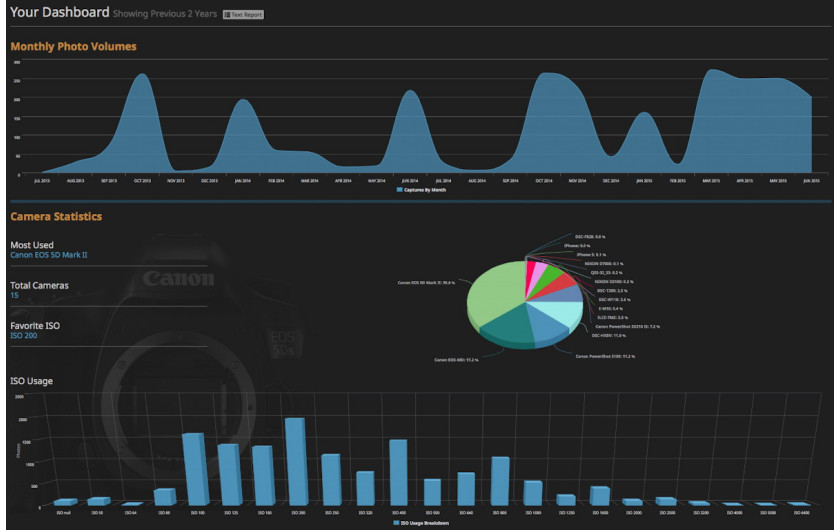Click the ISO 200 bar in ISO Usage

point(297,462)
